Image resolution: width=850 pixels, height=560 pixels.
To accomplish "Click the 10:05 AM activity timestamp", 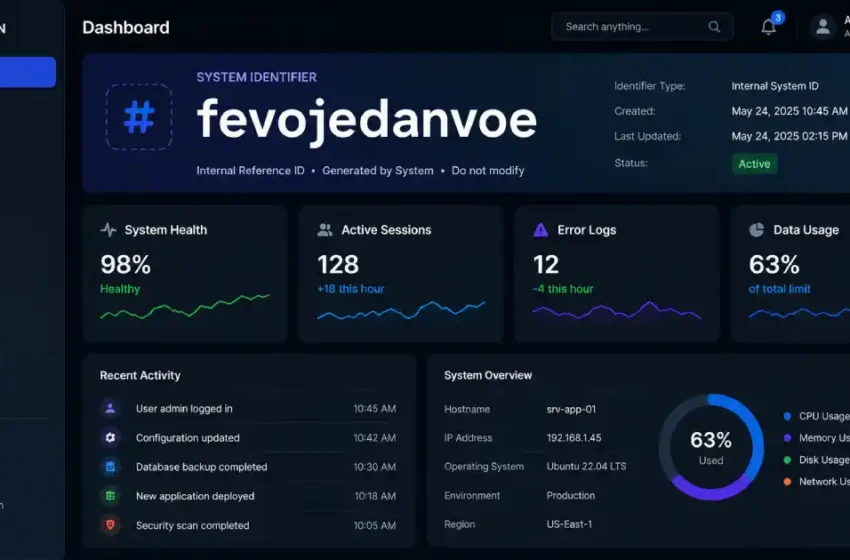I will pos(375,525).
